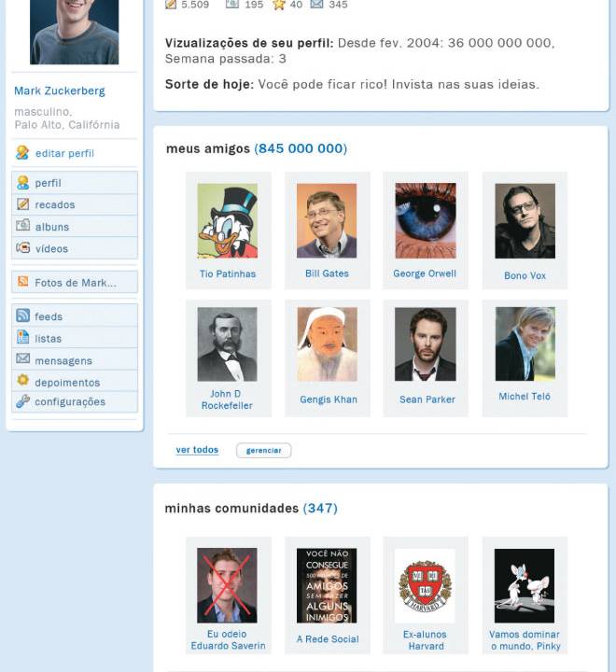Open Tio Patinhas friend photo
This screenshot has height=672, width=616.
point(227,220)
